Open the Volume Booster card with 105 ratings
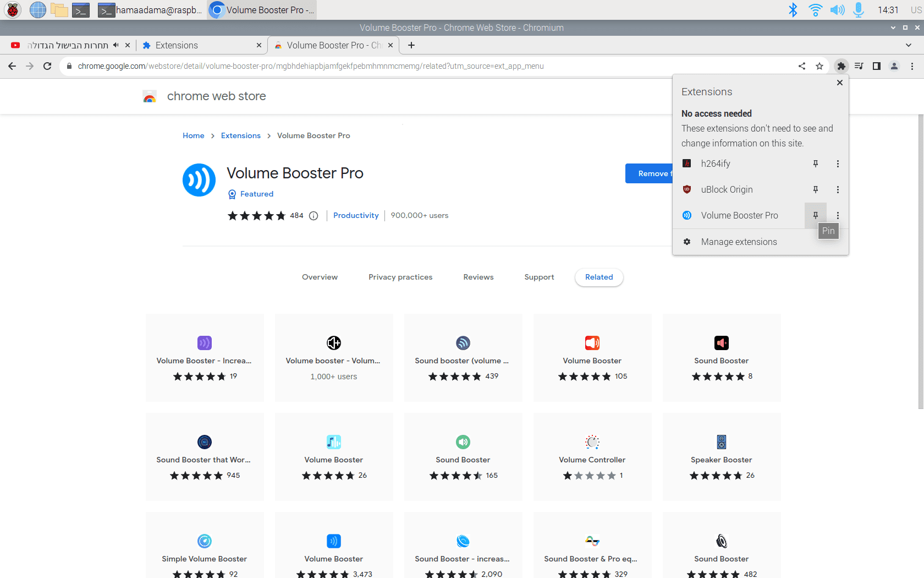Image resolution: width=924 pixels, height=578 pixels. pos(592,358)
